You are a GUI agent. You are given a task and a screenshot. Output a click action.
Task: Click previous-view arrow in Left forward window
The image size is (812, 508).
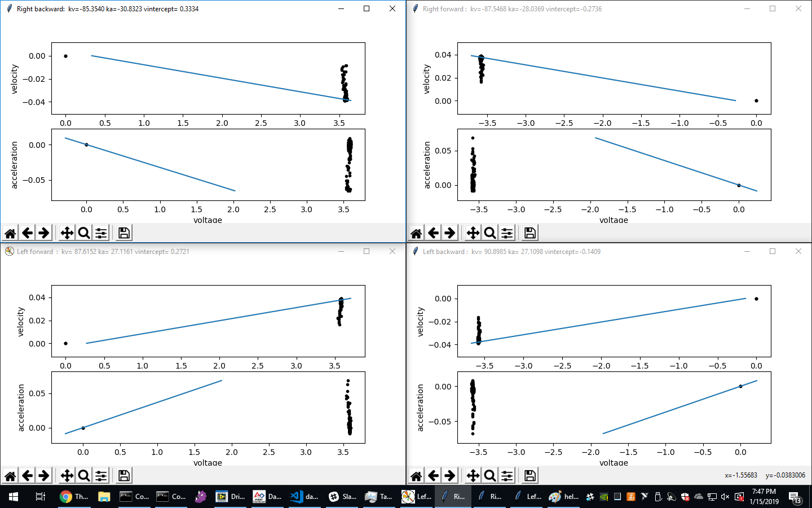pos(27,476)
